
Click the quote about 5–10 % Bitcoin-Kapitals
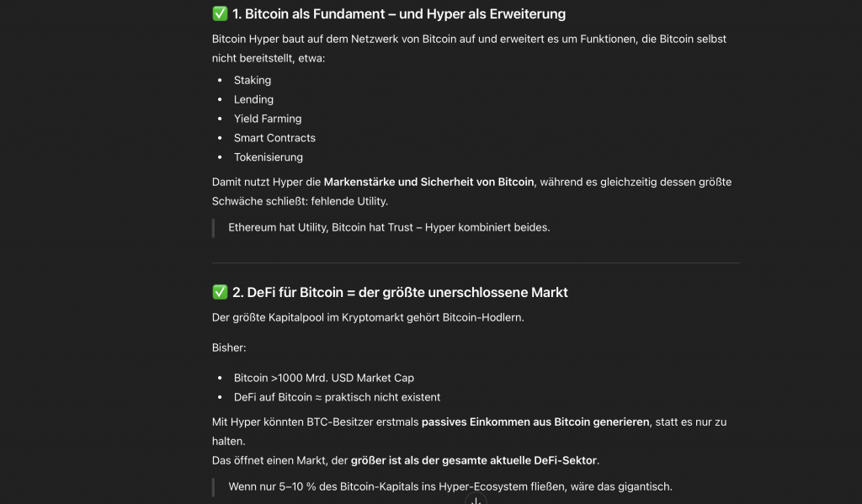450,487
